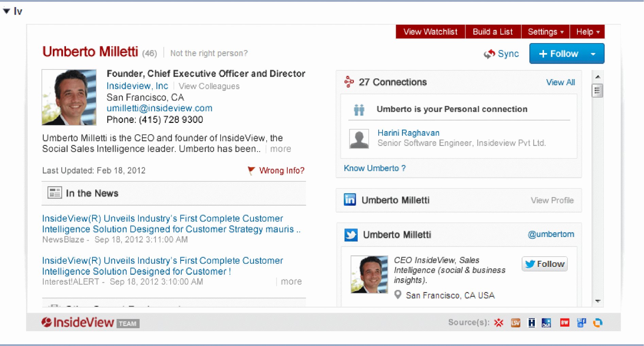Open the View Watchlist tab

pyautogui.click(x=430, y=32)
